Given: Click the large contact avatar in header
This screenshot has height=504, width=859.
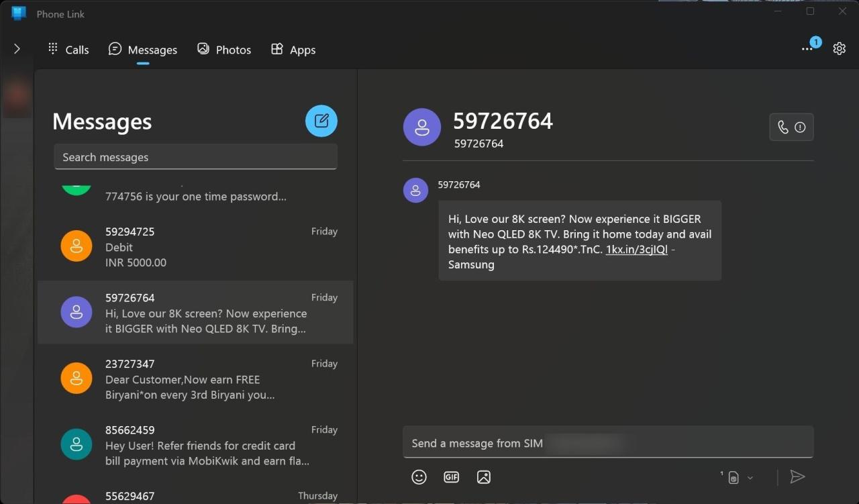Looking at the screenshot, I should [x=422, y=127].
